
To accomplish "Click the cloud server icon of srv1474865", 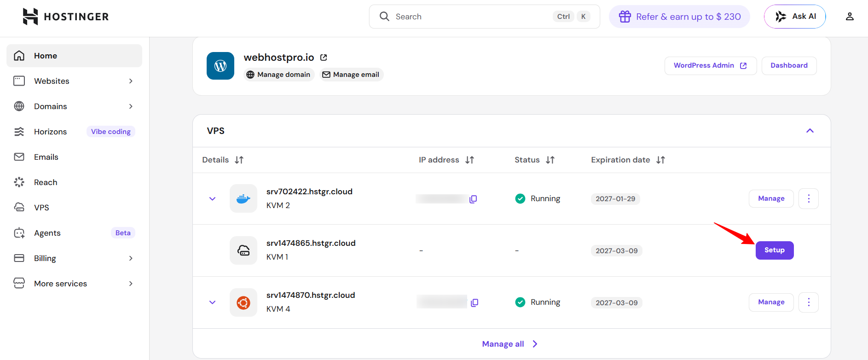I will [x=243, y=250].
